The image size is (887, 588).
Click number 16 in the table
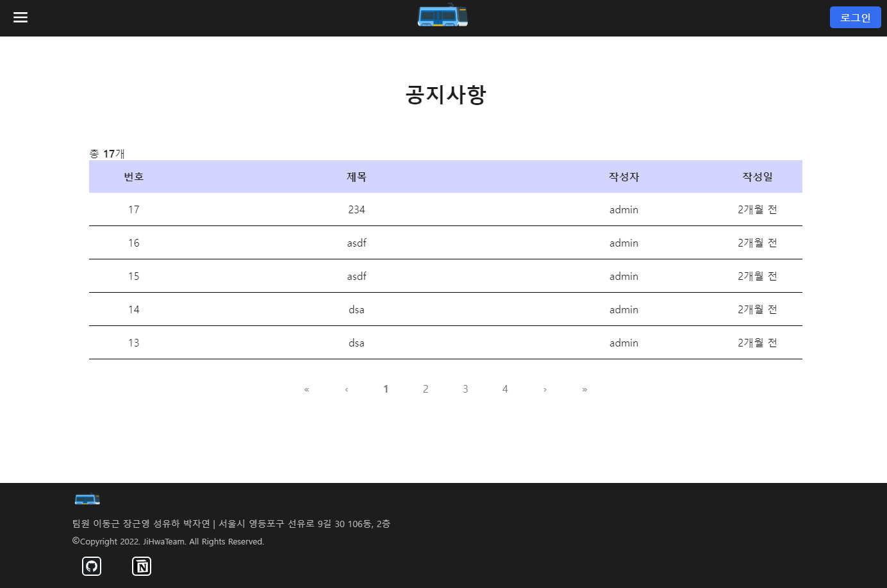pos(133,243)
